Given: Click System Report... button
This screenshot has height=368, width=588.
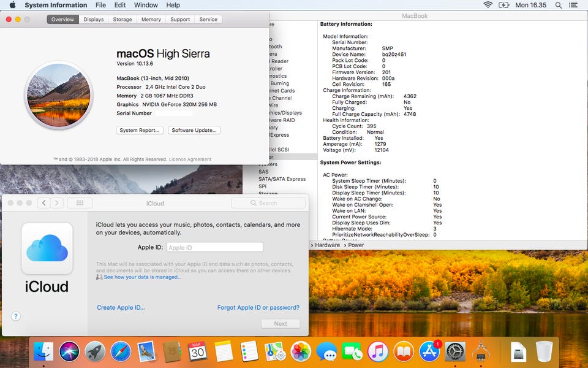Looking at the screenshot, I should click(x=140, y=130).
